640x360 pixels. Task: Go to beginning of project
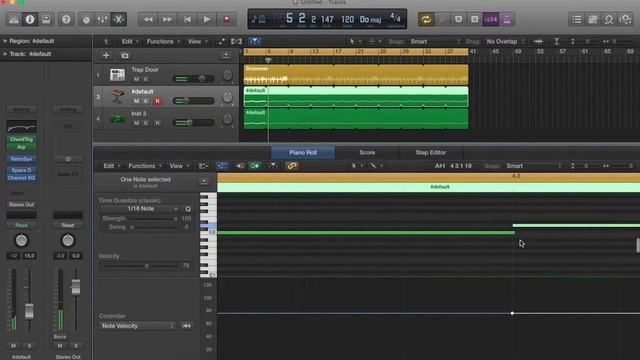(x=187, y=19)
